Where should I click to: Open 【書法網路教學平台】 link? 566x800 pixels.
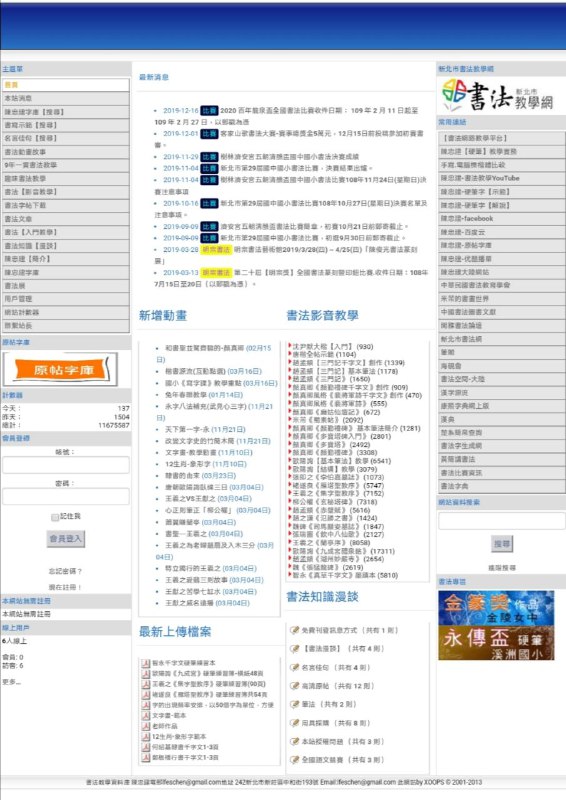click(x=502, y=138)
